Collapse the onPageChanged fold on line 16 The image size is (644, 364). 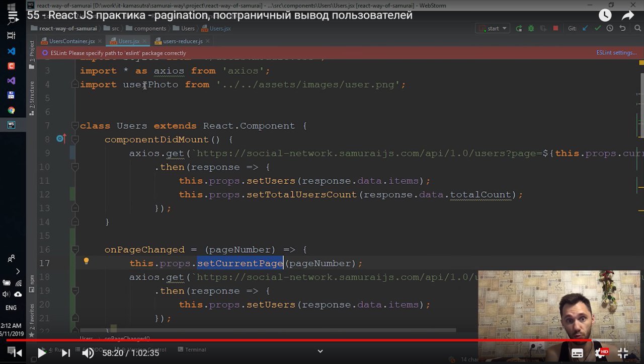(75, 249)
